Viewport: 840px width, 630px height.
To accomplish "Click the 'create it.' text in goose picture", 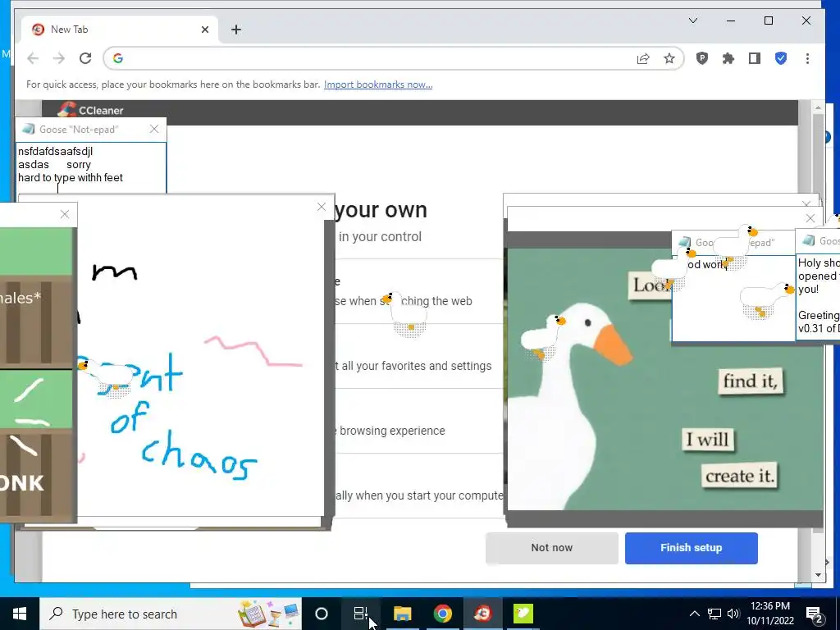I will point(739,476).
